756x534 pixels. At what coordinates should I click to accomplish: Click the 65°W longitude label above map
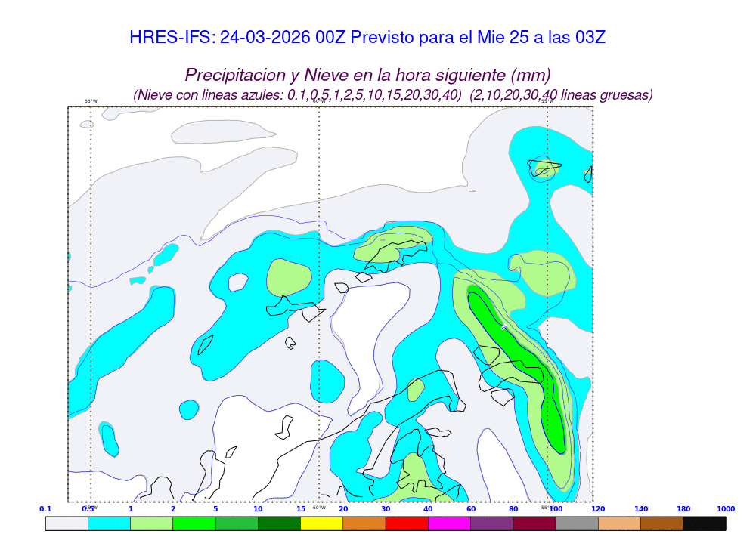tap(91, 101)
